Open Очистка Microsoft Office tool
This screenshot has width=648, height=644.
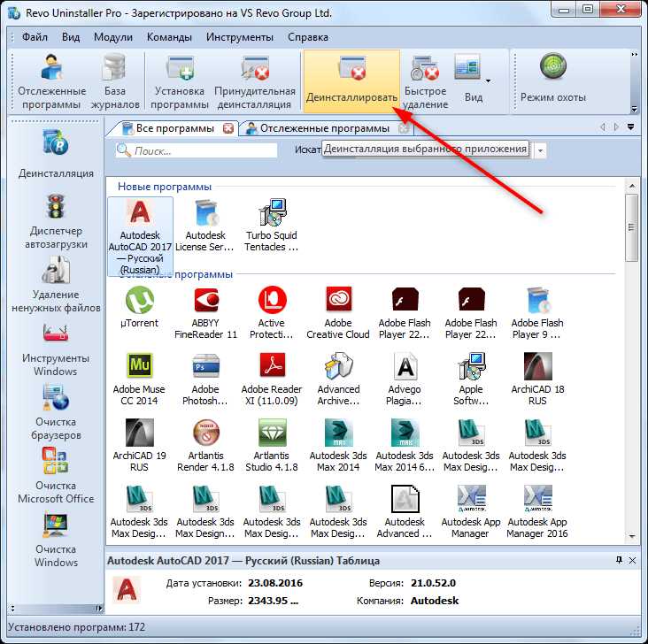pyautogui.click(x=56, y=476)
